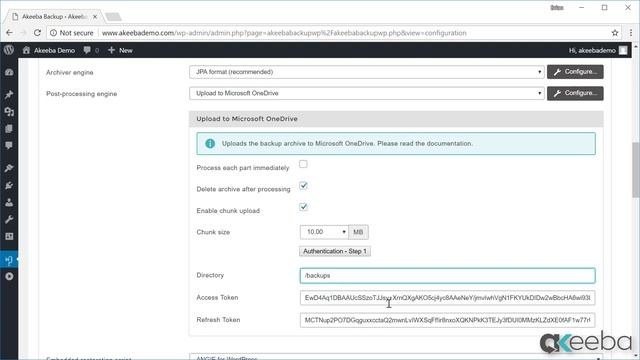
Task: Open Dashboard icon in WordPress sidebar
Action: click(x=9, y=72)
